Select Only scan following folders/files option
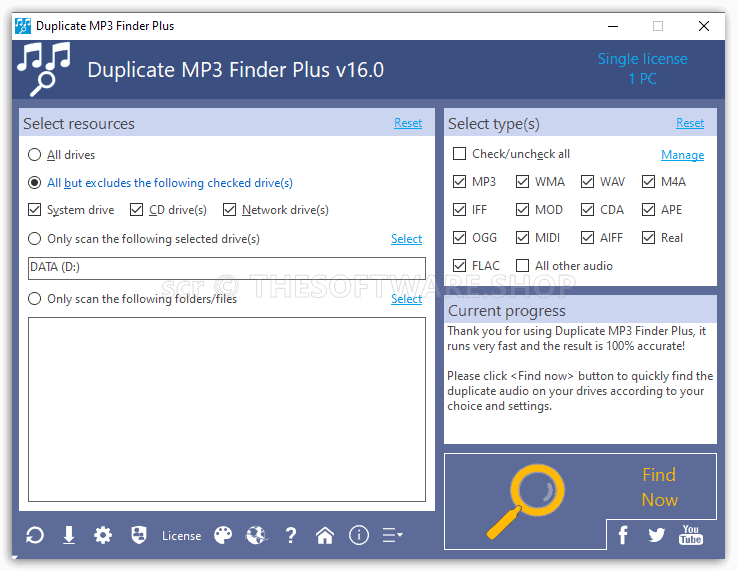The height and width of the screenshot is (571, 737). point(34,299)
